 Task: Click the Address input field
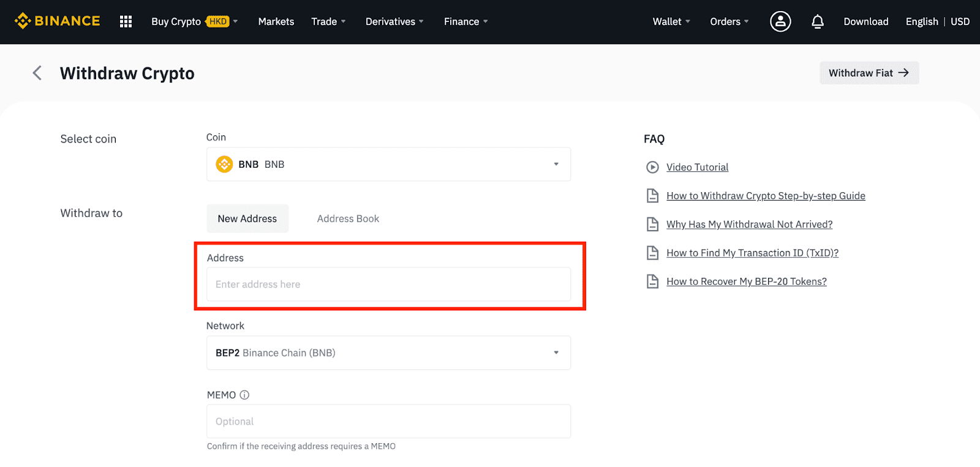click(388, 284)
